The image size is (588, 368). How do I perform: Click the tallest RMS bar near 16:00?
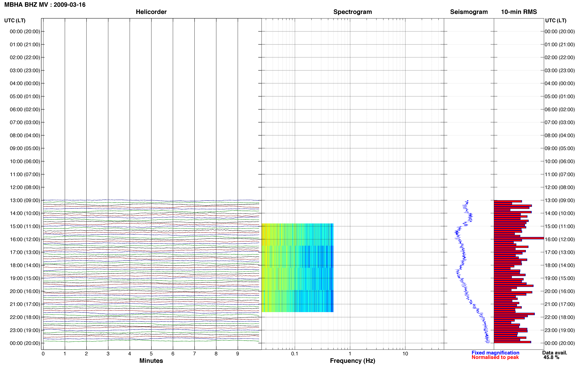click(519, 238)
